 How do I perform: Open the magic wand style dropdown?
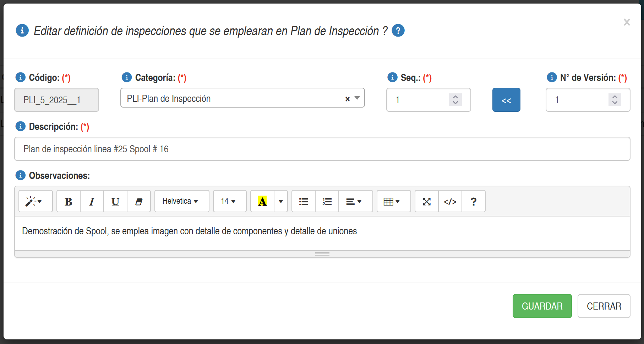(x=36, y=201)
